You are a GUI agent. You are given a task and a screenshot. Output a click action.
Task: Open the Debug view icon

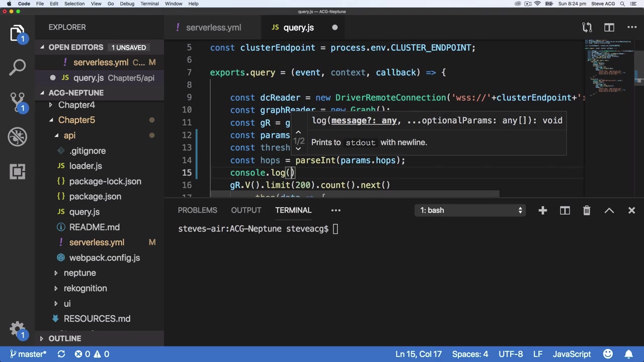pos(18,136)
